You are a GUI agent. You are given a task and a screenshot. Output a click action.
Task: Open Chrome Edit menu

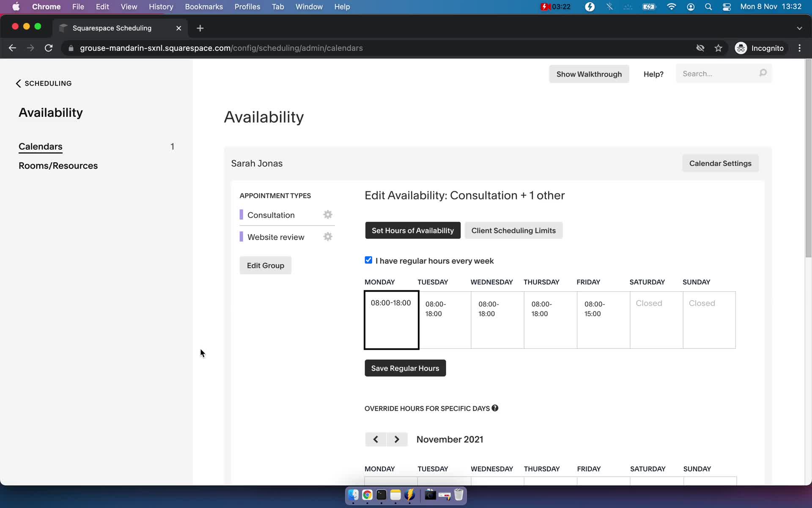click(x=102, y=7)
